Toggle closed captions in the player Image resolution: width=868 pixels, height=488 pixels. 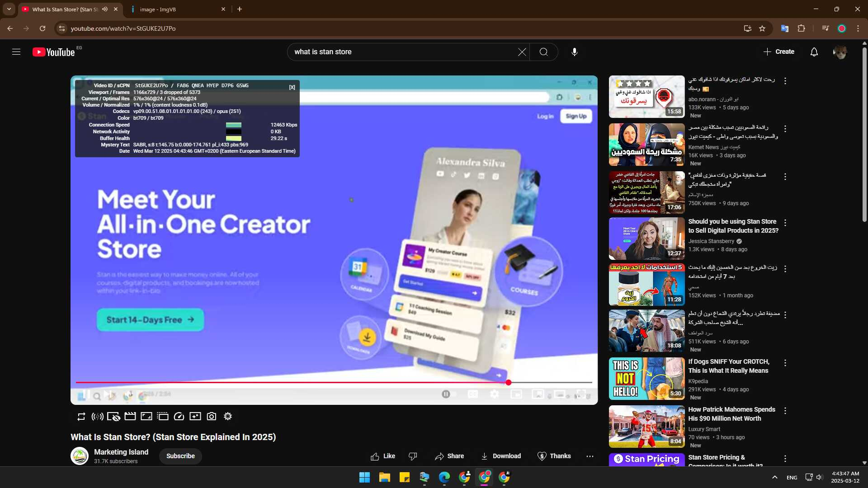(x=473, y=394)
